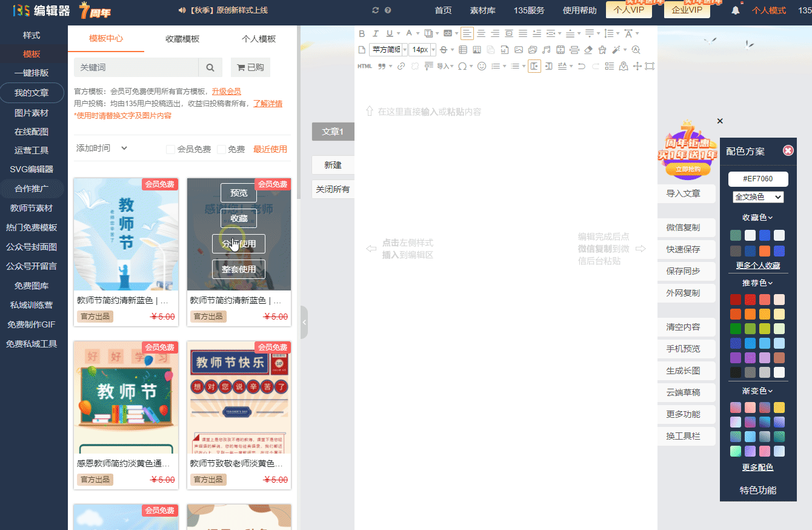Close the 配色方案 color panel
The width and height of the screenshot is (812, 530).
[x=788, y=150]
